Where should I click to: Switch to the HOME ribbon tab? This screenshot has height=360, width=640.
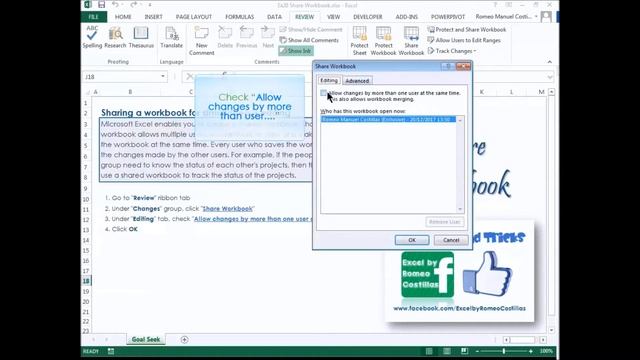coord(123,17)
